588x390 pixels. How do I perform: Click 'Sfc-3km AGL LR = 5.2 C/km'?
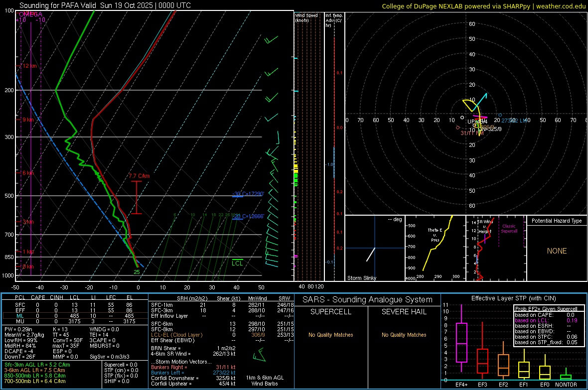tap(37, 365)
